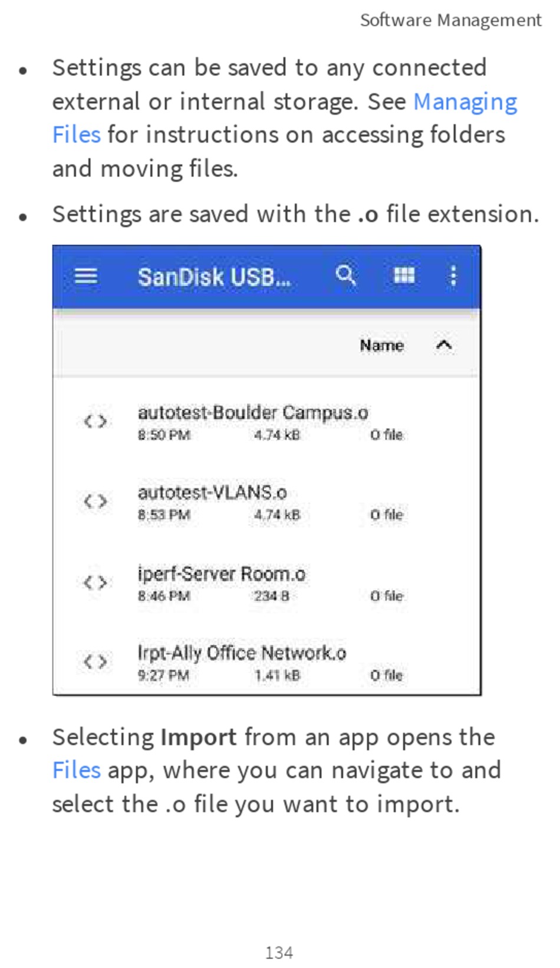This screenshot has width=560, height=968.
Task: Open the three-dot overflow menu
Action: (453, 275)
